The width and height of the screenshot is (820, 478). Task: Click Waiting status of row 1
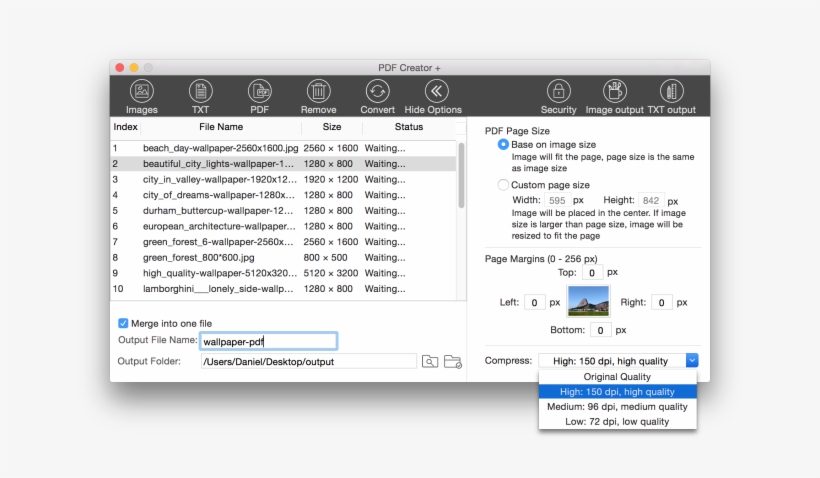click(x=385, y=148)
